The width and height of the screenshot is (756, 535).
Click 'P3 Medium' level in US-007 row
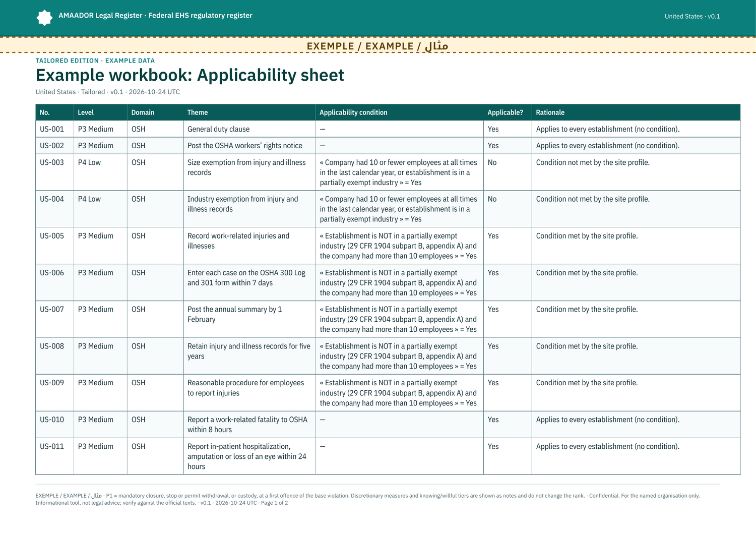coord(95,309)
